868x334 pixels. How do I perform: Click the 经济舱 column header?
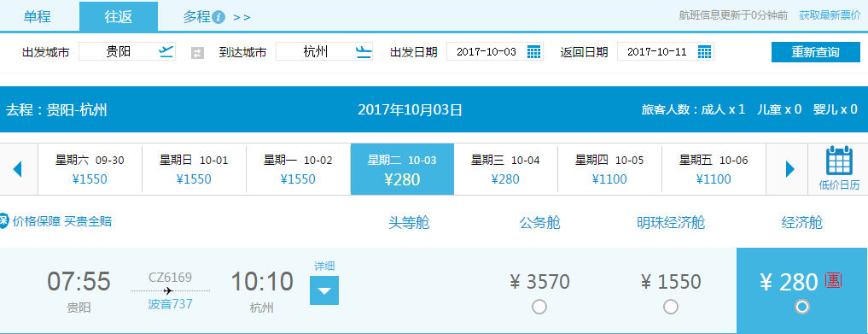pos(801,223)
